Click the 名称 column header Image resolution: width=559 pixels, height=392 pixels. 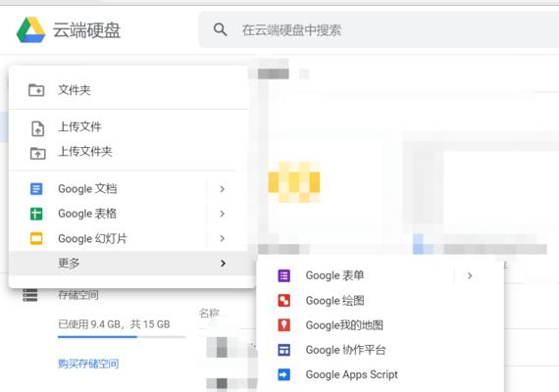(x=209, y=313)
